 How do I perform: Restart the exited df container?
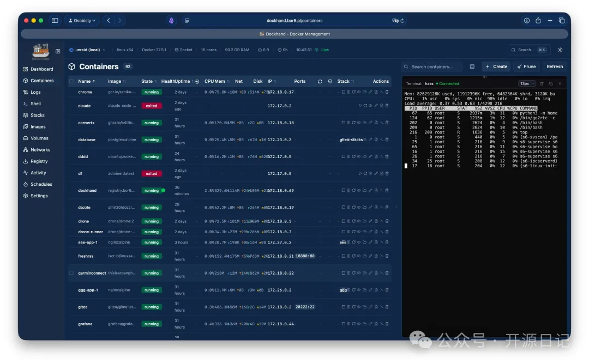(365, 173)
